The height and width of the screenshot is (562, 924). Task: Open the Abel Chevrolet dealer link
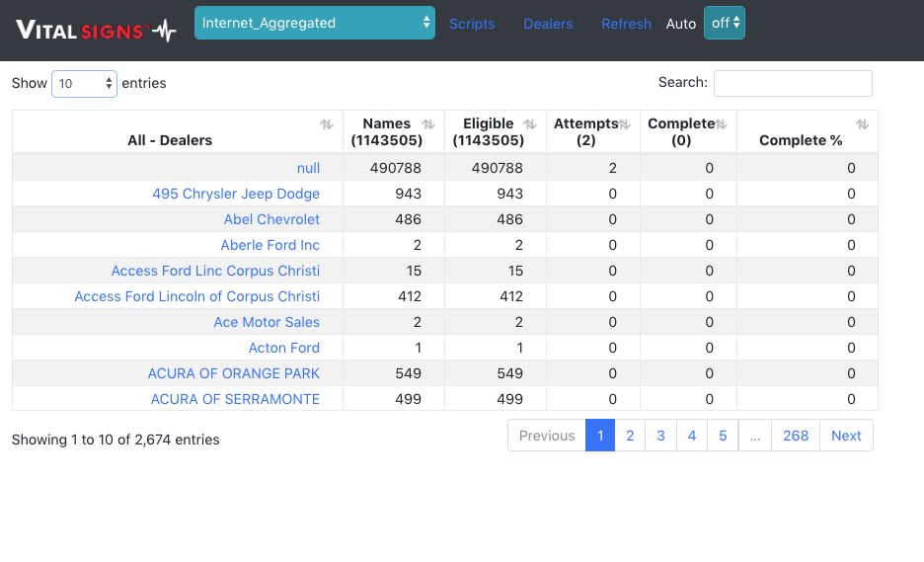(x=271, y=219)
